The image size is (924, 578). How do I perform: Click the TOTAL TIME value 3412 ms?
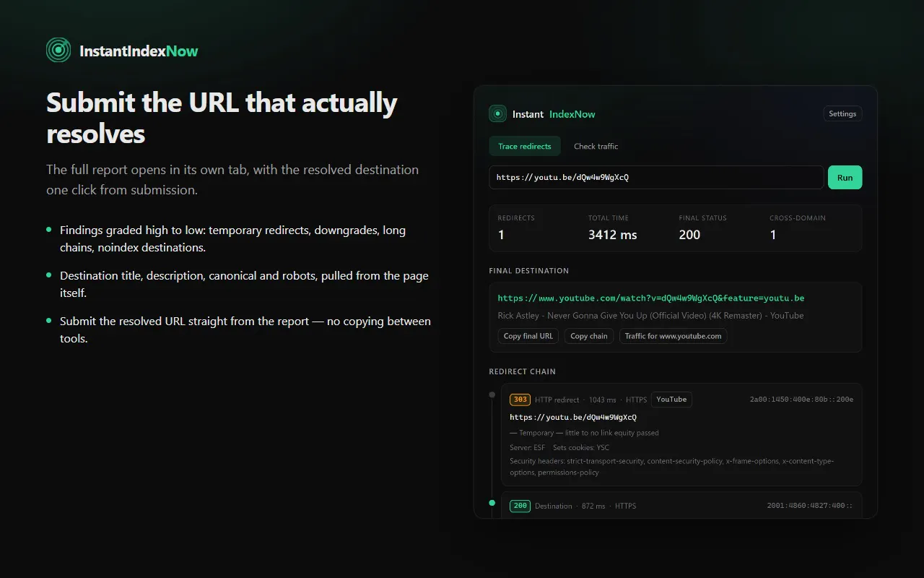[613, 235]
